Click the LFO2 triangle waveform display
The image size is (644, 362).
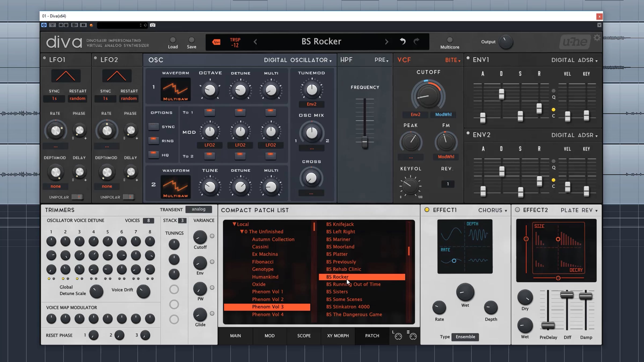point(117,76)
